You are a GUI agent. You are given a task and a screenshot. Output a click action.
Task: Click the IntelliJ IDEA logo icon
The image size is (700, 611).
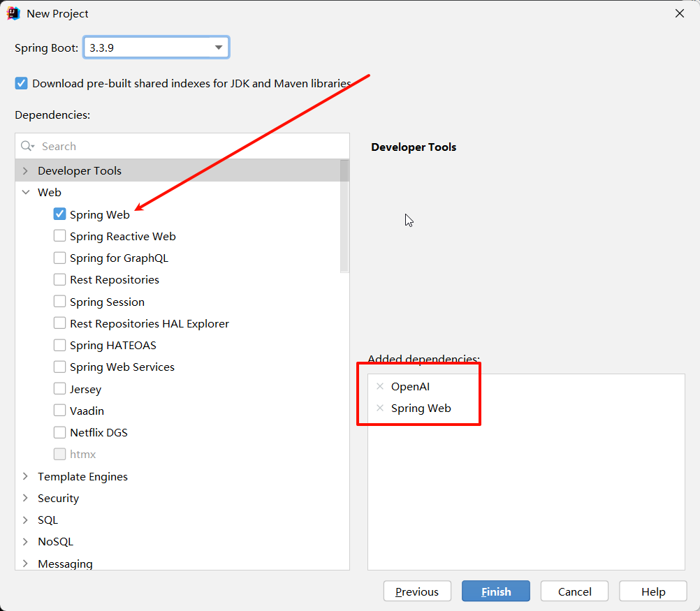point(13,13)
